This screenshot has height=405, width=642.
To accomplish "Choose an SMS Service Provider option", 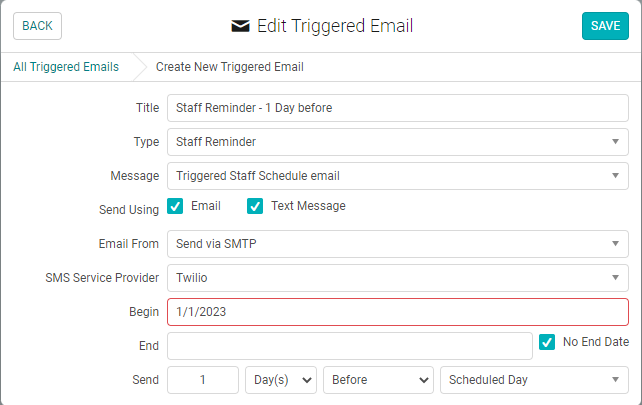I will coord(398,277).
